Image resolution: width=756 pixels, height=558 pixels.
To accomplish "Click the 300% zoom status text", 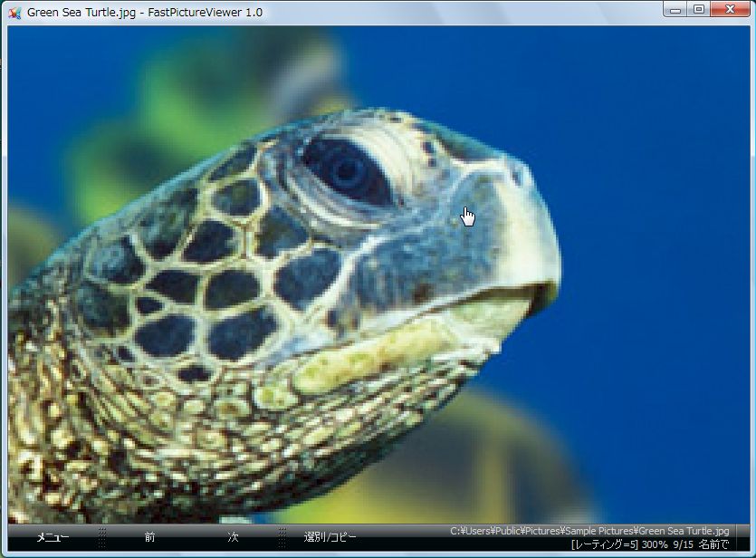I will pos(655,545).
